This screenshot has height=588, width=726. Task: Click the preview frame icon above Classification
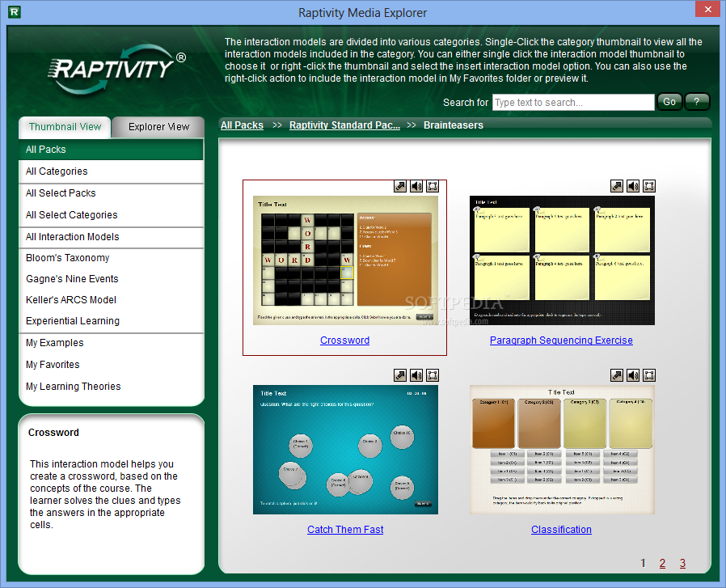point(649,375)
